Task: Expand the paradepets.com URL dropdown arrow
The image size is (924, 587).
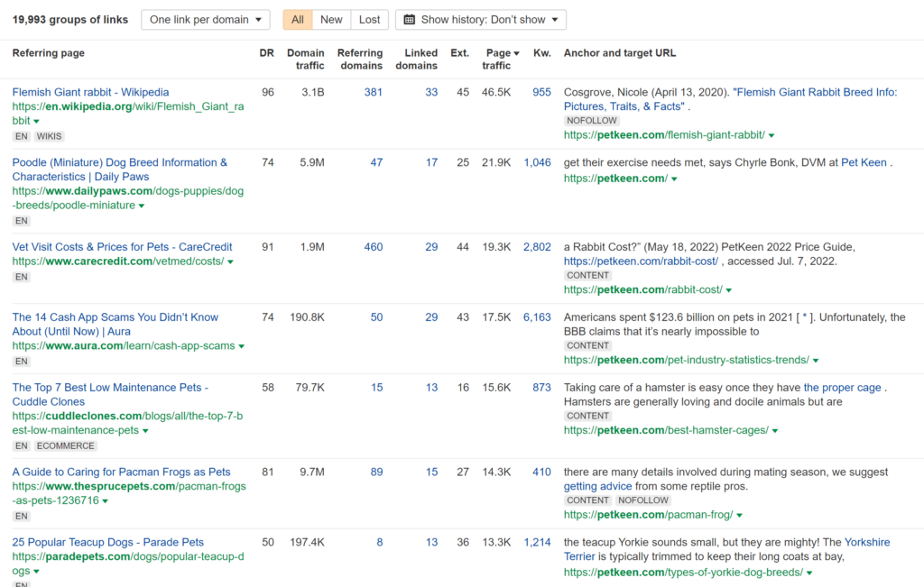Action: 36,572
